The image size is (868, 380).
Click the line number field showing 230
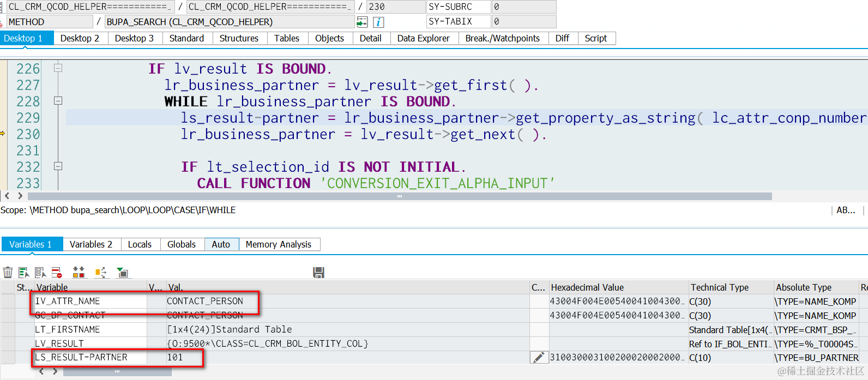(x=395, y=7)
